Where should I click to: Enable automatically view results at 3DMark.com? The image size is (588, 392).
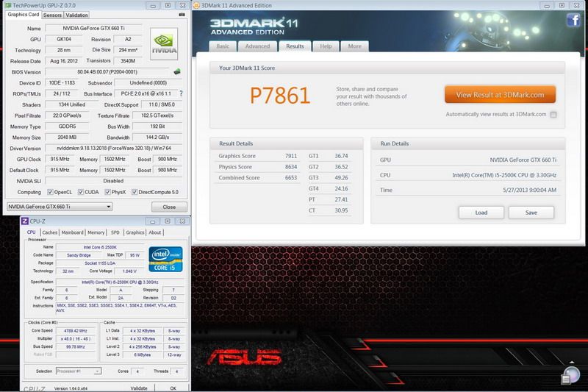[553, 115]
